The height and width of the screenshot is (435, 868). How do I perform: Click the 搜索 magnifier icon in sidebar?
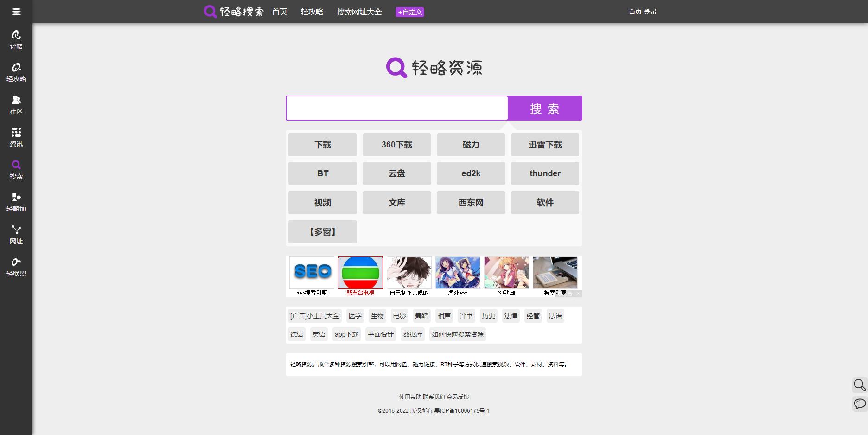(16, 169)
